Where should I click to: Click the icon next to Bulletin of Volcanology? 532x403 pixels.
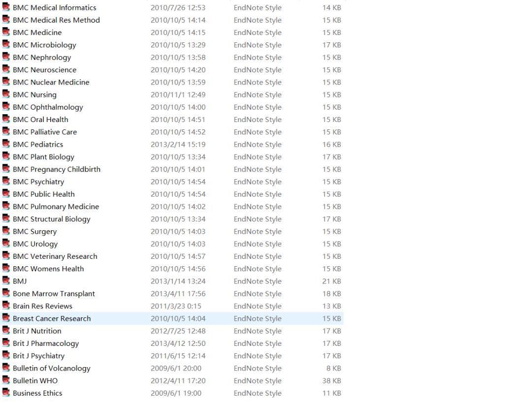tap(6, 368)
